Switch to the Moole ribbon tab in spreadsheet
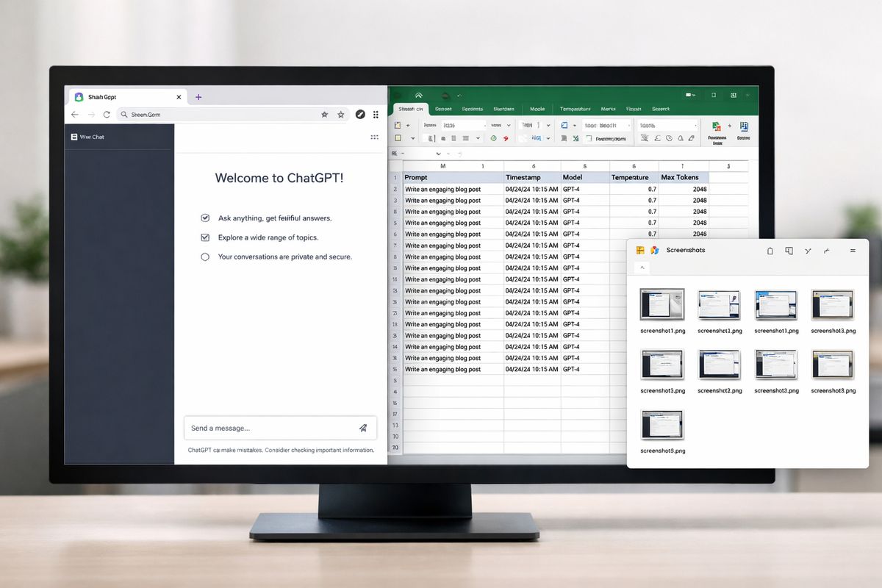 coord(537,109)
